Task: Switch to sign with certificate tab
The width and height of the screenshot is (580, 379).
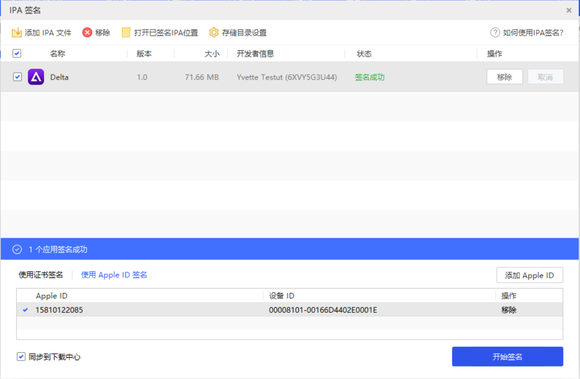Action: click(41, 275)
